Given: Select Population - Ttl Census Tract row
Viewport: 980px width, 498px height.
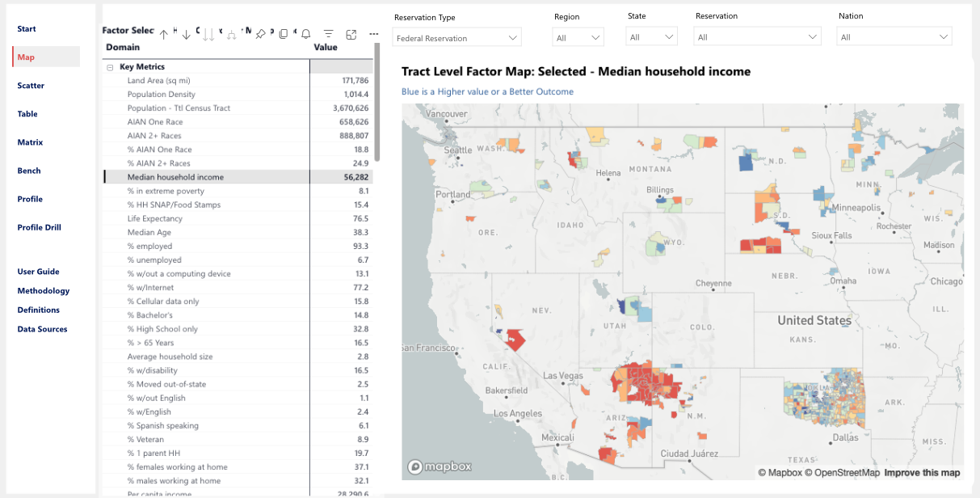Looking at the screenshot, I should (x=238, y=108).
